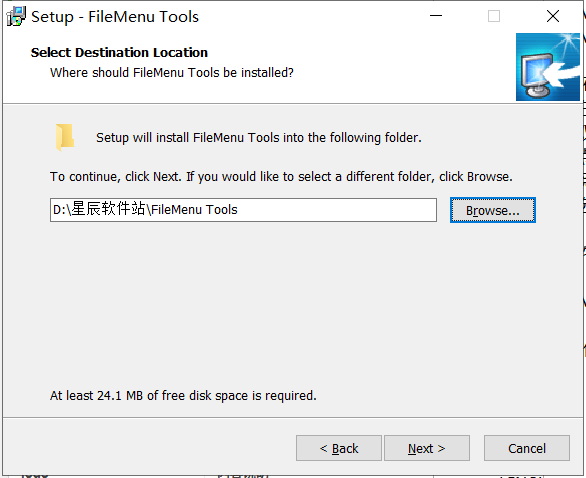
Task: Minimize the Setup window
Action: tap(436, 16)
